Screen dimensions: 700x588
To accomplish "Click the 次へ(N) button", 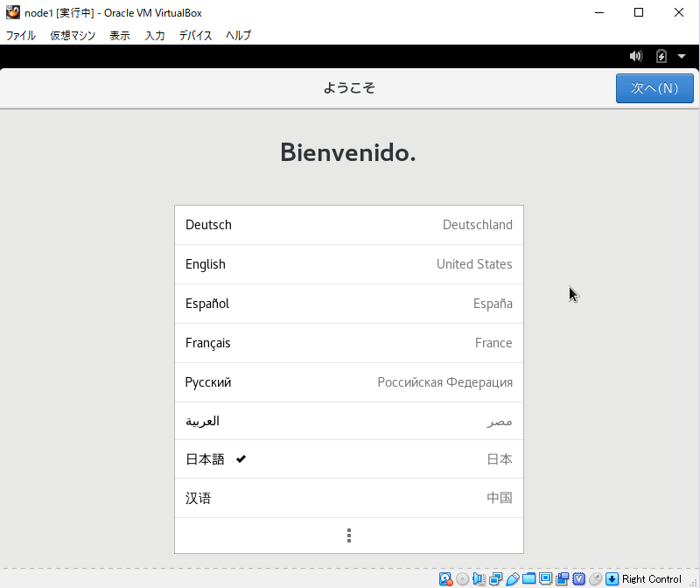I will (654, 88).
